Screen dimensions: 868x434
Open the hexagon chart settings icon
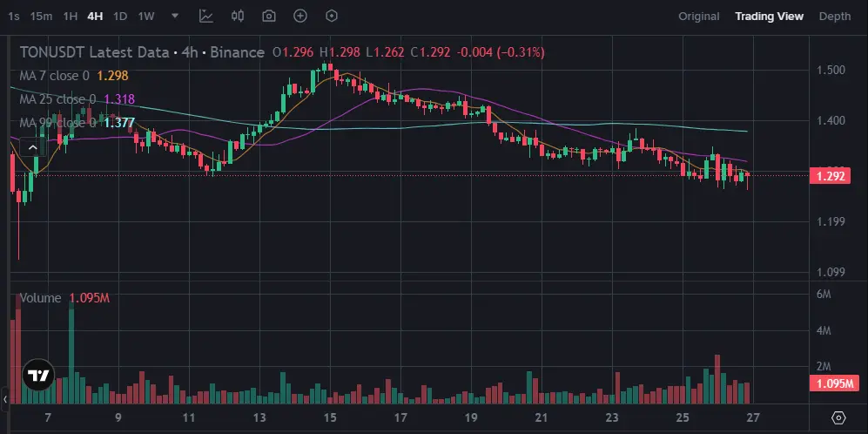[332, 16]
